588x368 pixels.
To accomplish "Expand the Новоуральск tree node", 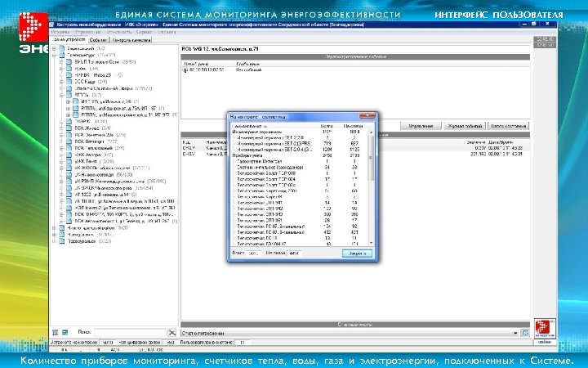I will (x=55, y=235).
